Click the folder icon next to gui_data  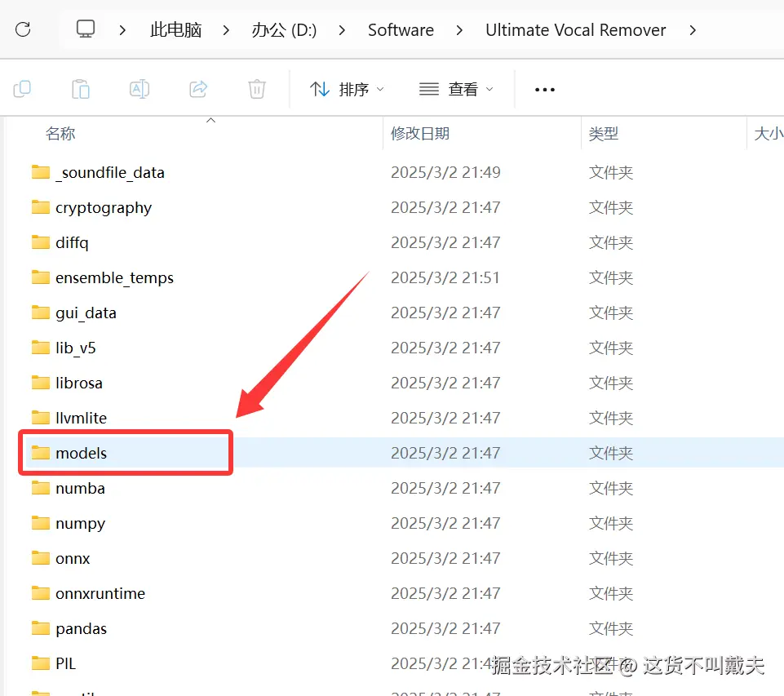pyautogui.click(x=41, y=312)
